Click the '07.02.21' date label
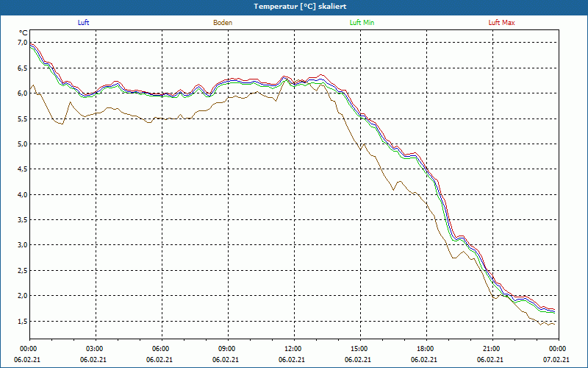The image size is (588, 368). 556,360
